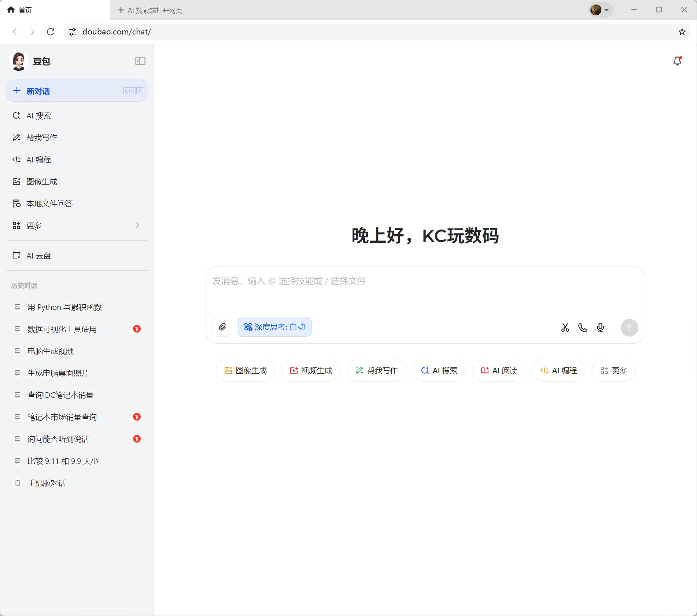This screenshot has height=616, width=697.
Task: Open the 手机版对话 entry
Action: (77, 483)
